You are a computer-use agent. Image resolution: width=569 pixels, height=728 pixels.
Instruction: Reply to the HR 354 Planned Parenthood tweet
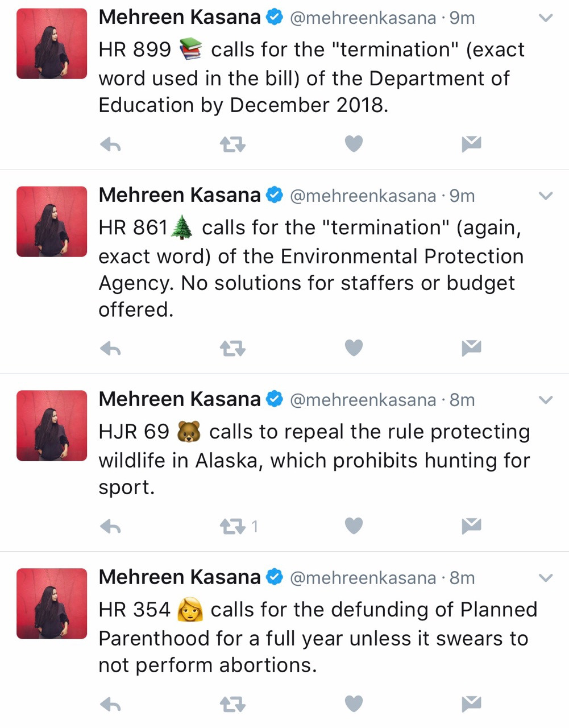[110, 705]
